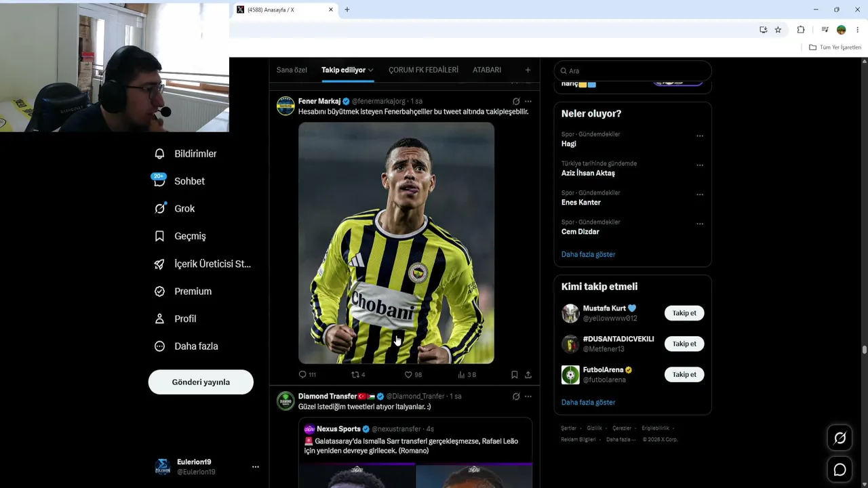Click the Diamond Transfer profile avatar
Image resolution: width=868 pixels, height=488 pixels.
pyautogui.click(x=285, y=401)
